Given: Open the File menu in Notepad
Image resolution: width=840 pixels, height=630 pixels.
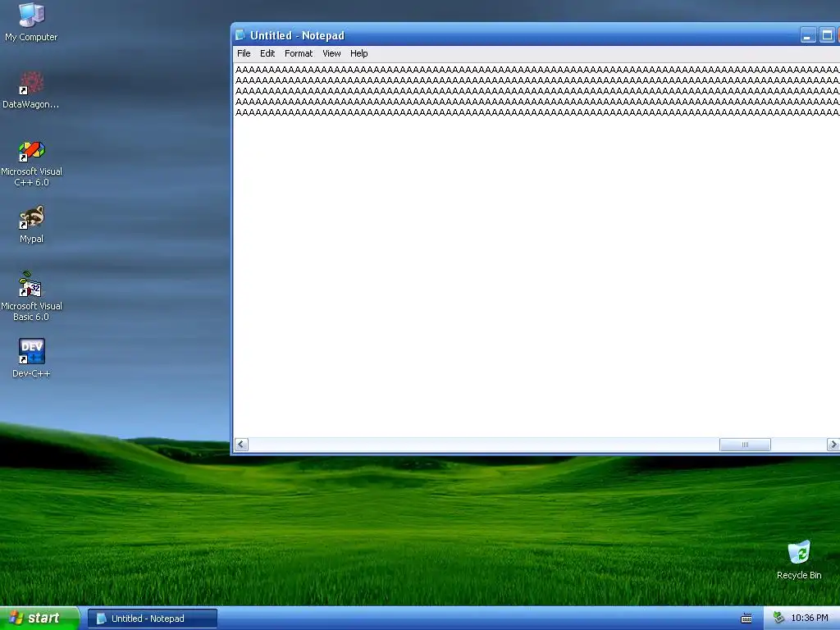Looking at the screenshot, I should click(x=244, y=53).
